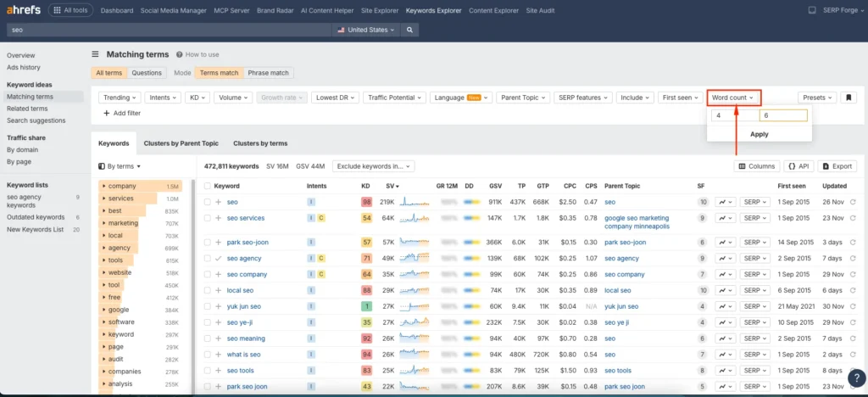The height and width of the screenshot is (397, 868).
Task: Click the bookmark icon beside Presets
Action: point(849,98)
